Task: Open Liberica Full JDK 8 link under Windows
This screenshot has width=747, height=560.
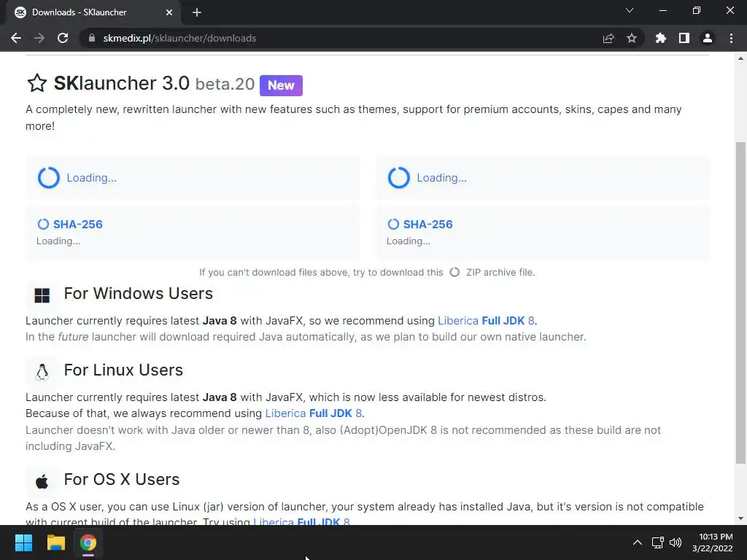Action: [486, 321]
